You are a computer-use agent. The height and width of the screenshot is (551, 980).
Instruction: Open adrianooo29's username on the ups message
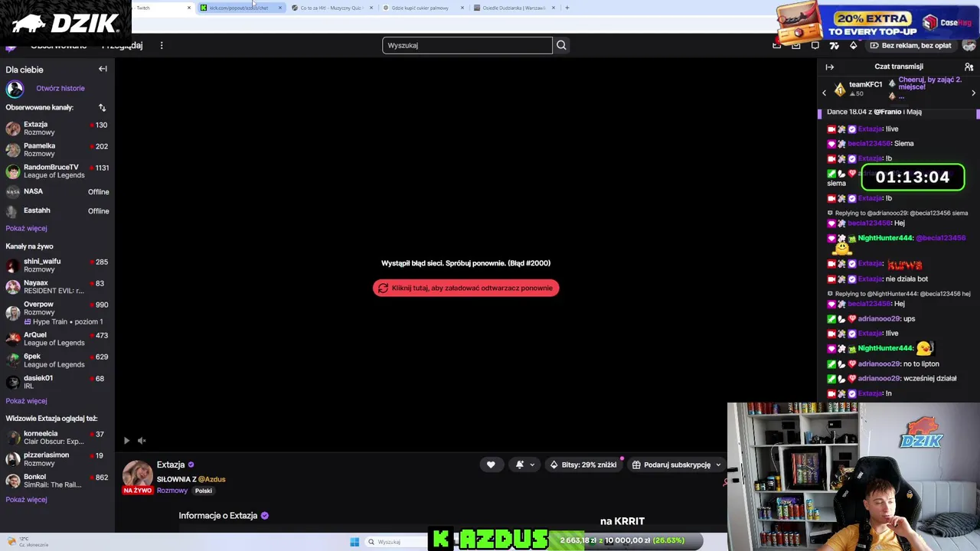point(879,318)
